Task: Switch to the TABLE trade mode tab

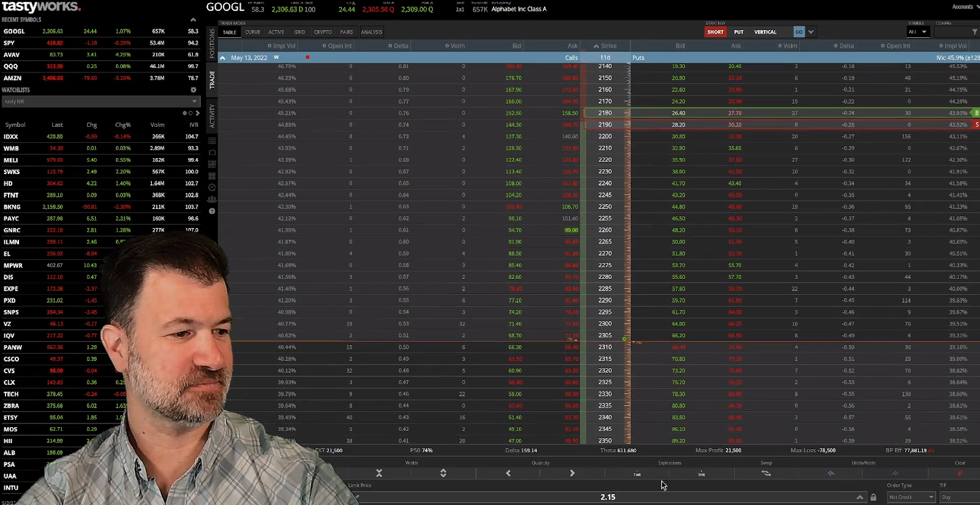Action: coord(230,32)
